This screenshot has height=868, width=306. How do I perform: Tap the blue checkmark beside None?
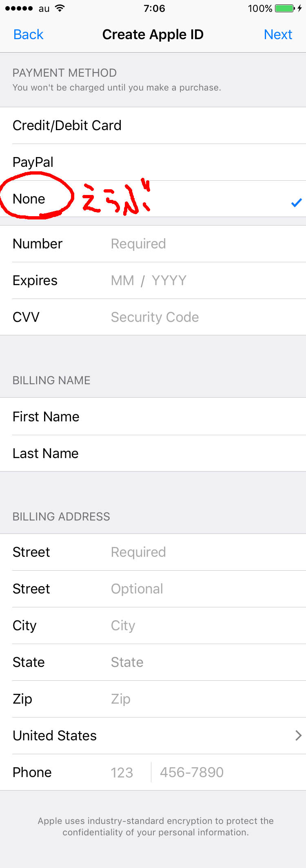pyautogui.click(x=297, y=202)
